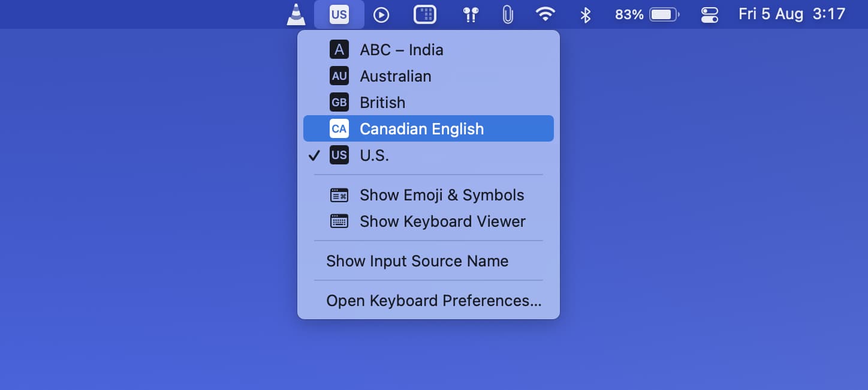Select ABC – India input source
This screenshot has width=868, height=390.
pyautogui.click(x=429, y=50)
